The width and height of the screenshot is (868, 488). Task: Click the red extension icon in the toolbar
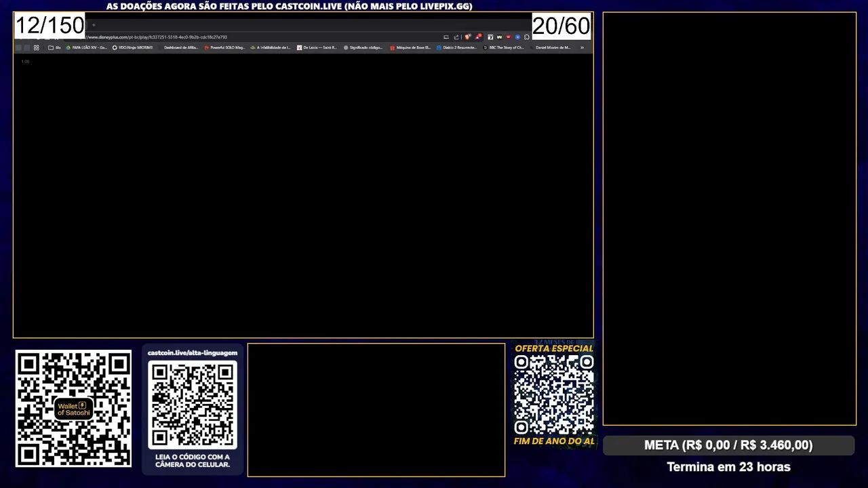pyautogui.click(x=509, y=37)
